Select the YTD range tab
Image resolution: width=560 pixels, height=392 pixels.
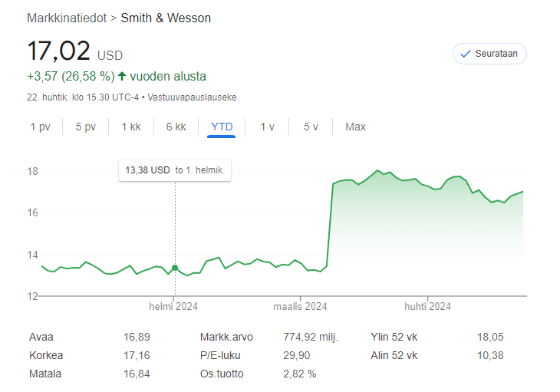[x=222, y=127]
